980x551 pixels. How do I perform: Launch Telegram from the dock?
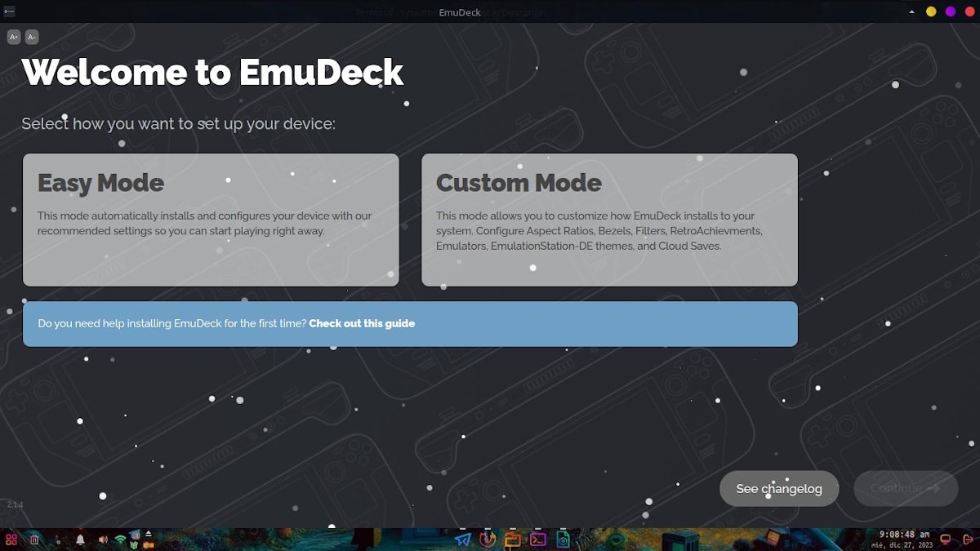463,539
